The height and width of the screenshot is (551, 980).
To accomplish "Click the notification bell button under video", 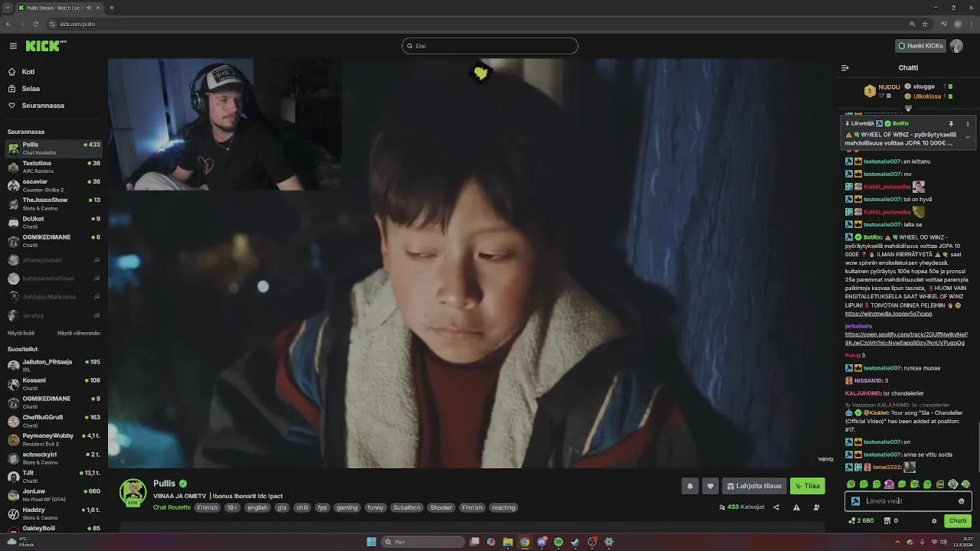I will [x=690, y=486].
